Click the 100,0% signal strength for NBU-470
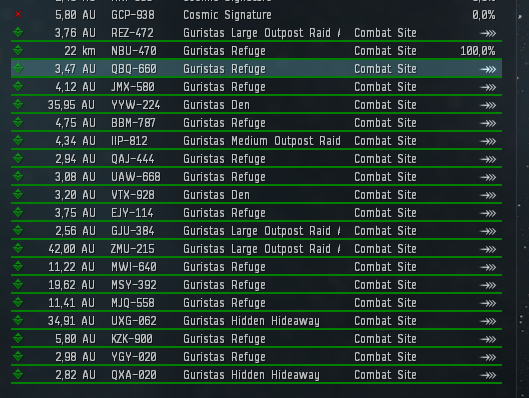This screenshot has height=398, width=529. [478, 51]
